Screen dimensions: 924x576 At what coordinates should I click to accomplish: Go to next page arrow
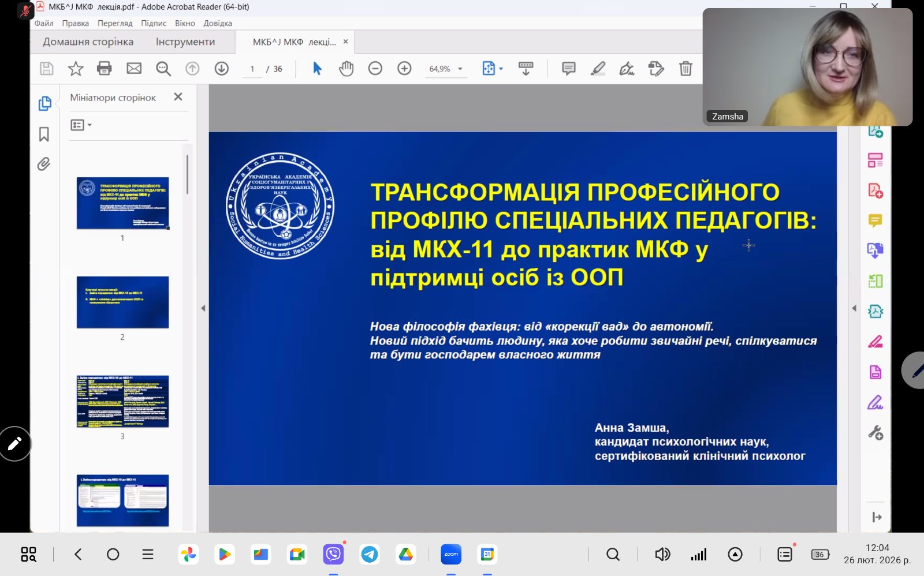(222, 69)
